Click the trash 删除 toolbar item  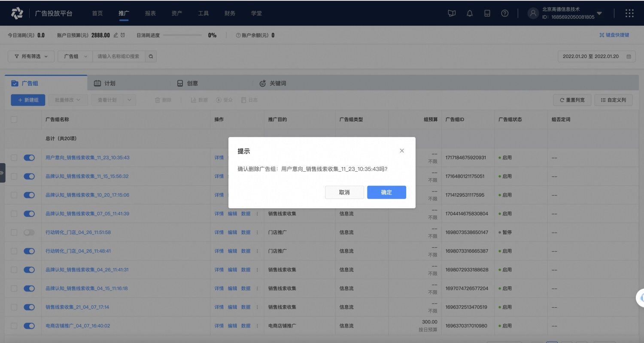coord(163,100)
